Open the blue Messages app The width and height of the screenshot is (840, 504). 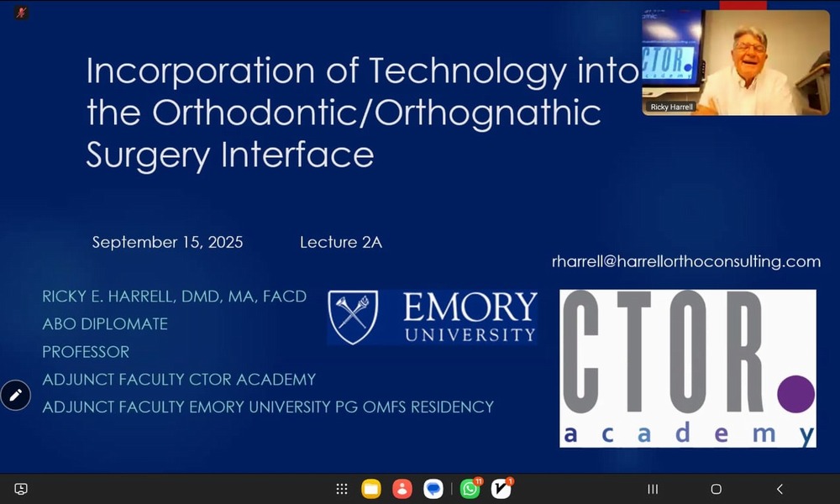pos(433,489)
